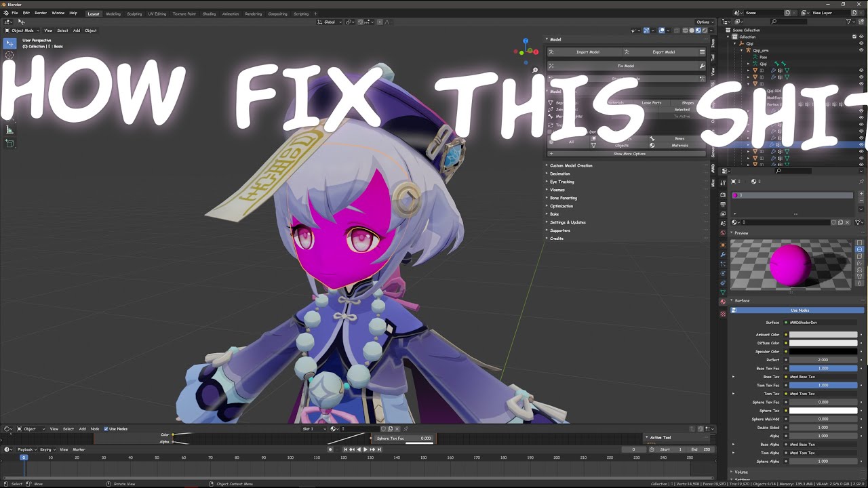This screenshot has height=488, width=868.
Task: Open Tool settings properties tab
Action: 723,183
